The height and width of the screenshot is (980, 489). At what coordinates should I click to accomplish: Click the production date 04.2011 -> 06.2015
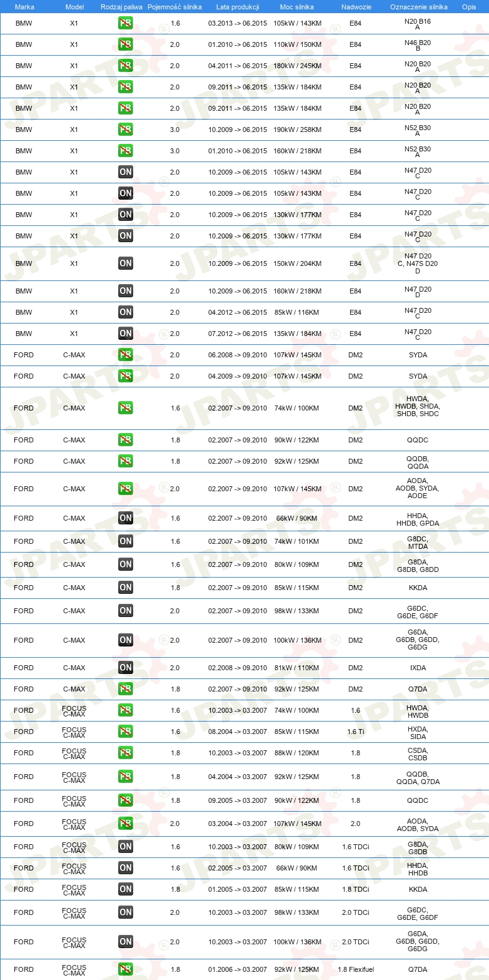tap(238, 66)
